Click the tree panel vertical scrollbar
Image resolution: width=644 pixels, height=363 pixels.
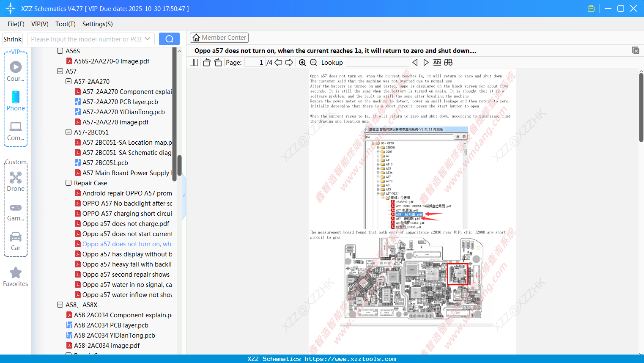point(179,165)
